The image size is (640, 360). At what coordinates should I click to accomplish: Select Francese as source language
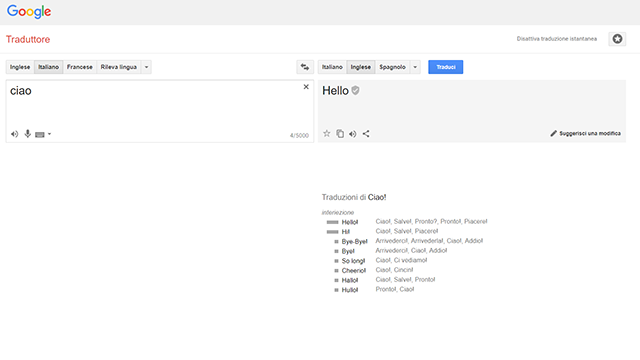click(80, 67)
